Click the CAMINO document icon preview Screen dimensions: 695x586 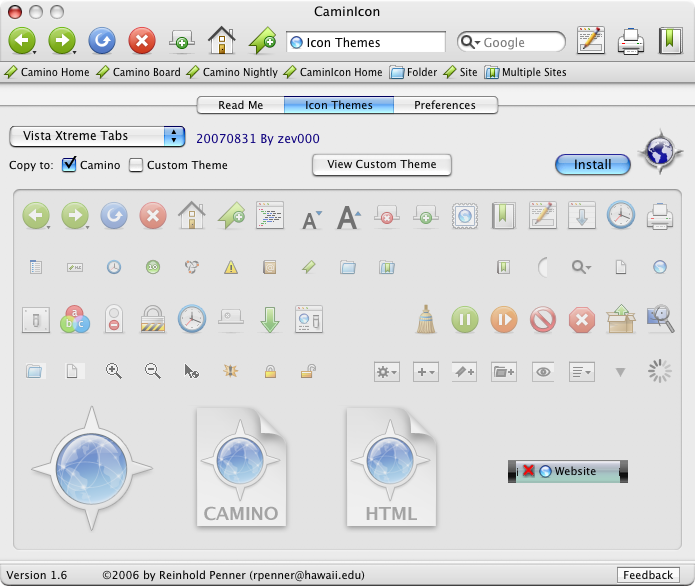pos(241,467)
